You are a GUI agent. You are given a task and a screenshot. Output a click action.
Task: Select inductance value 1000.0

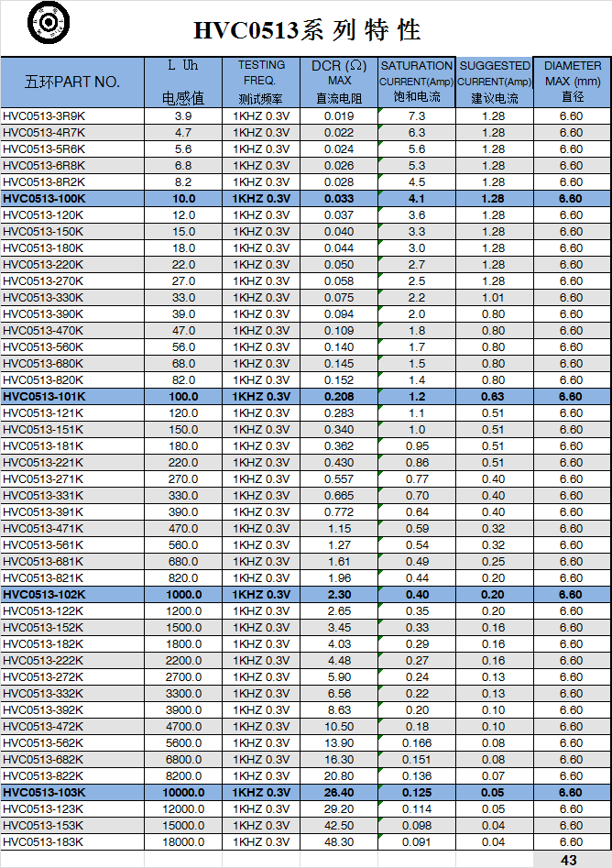coord(184,595)
